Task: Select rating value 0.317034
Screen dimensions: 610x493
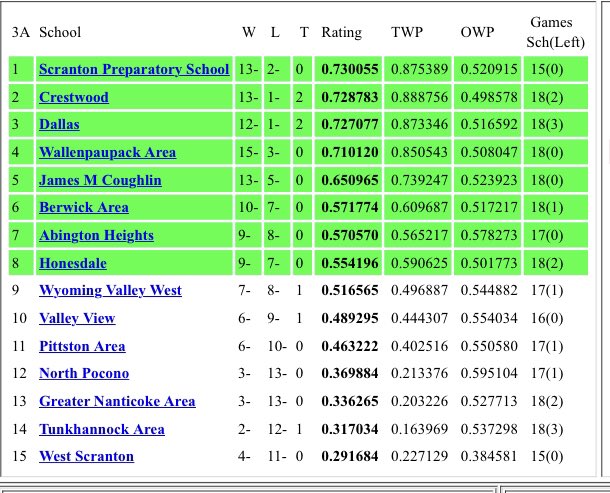Action: 350,429
